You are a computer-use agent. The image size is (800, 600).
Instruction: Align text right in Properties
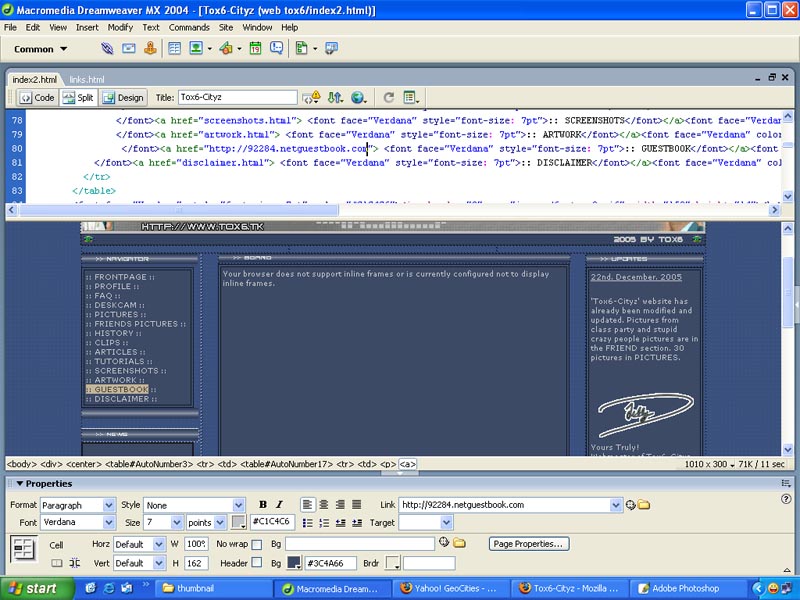pos(340,505)
